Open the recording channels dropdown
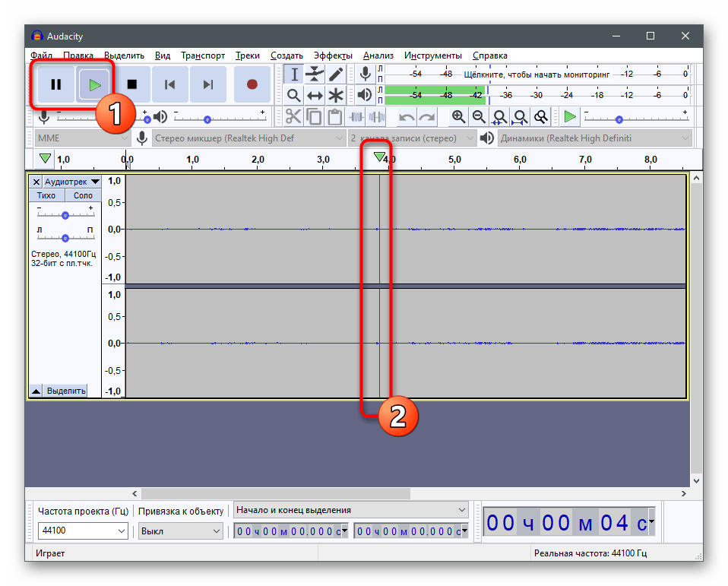 click(x=412, y=138)
